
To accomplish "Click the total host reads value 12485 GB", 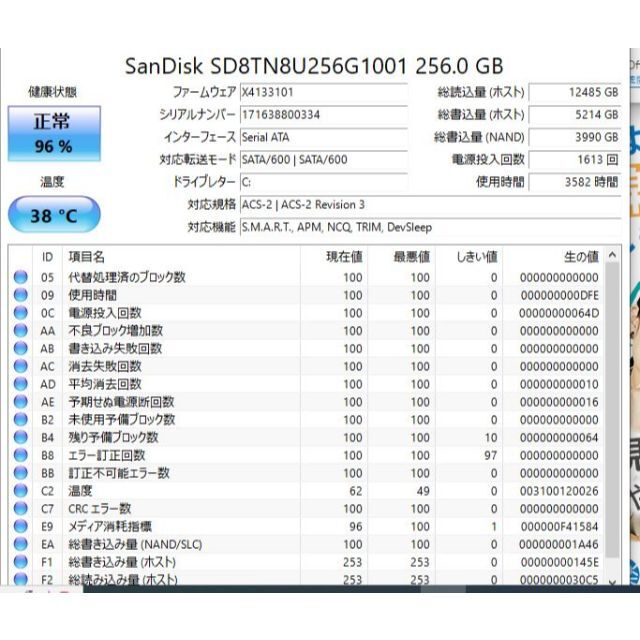I will (575, 92).
